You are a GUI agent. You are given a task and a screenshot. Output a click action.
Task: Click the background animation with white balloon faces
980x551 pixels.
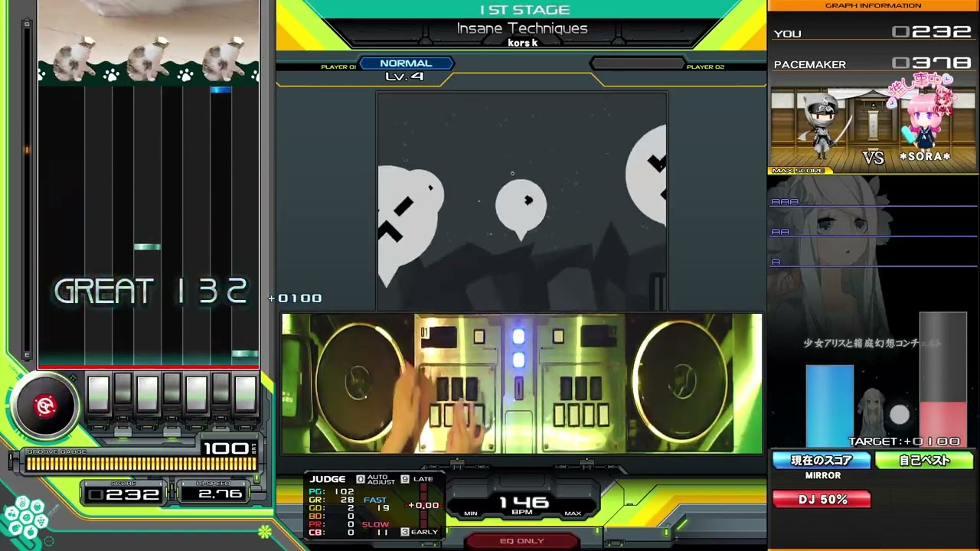point(521,201)
